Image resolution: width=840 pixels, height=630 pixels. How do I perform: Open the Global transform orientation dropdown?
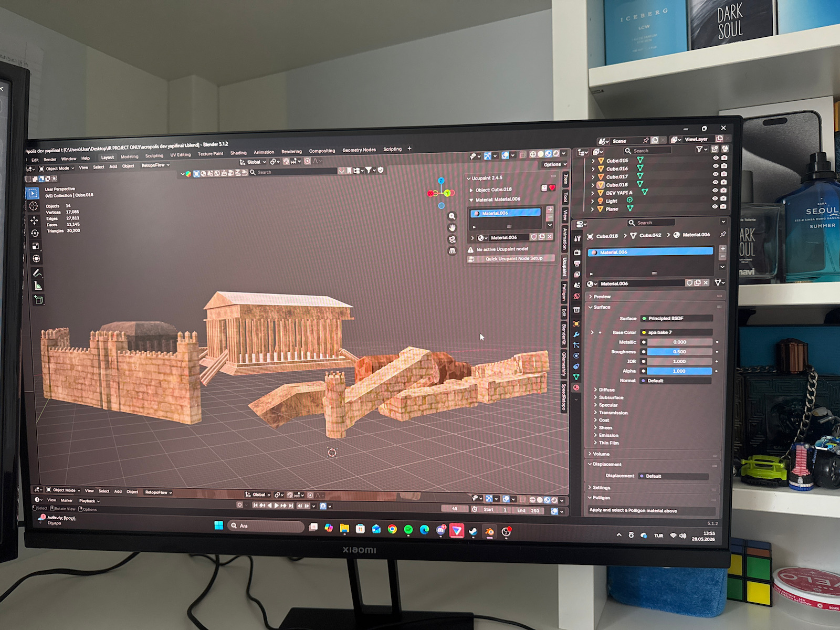tap(253, 162)
